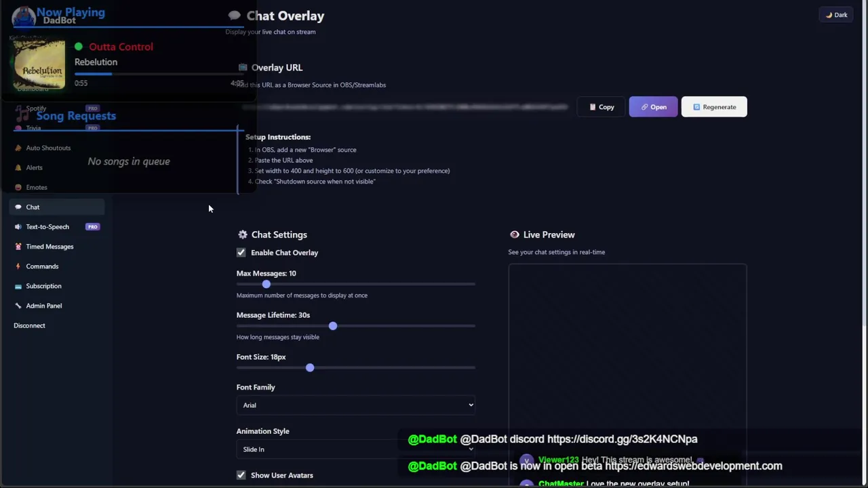Click the Admin Panel wrench icon
Screen dimensions: 868x488
click(18, 306)
